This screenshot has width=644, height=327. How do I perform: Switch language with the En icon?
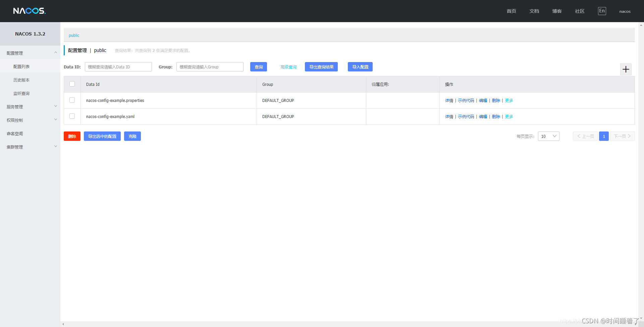(602, 11)
